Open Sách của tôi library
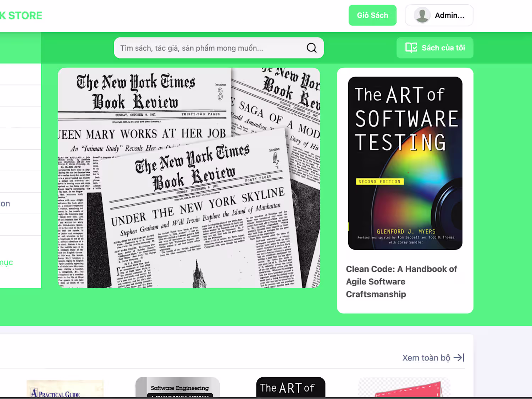The image size is (532, 399). pyautogui.click(x=435, y=48)
